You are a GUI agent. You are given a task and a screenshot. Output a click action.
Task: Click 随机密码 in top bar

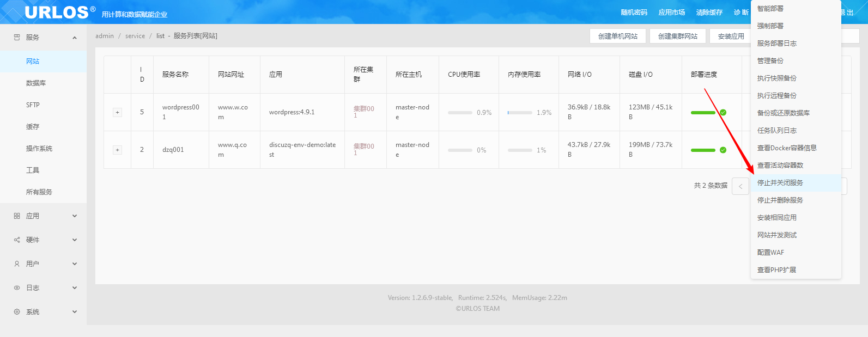click(x=634, y=12)
